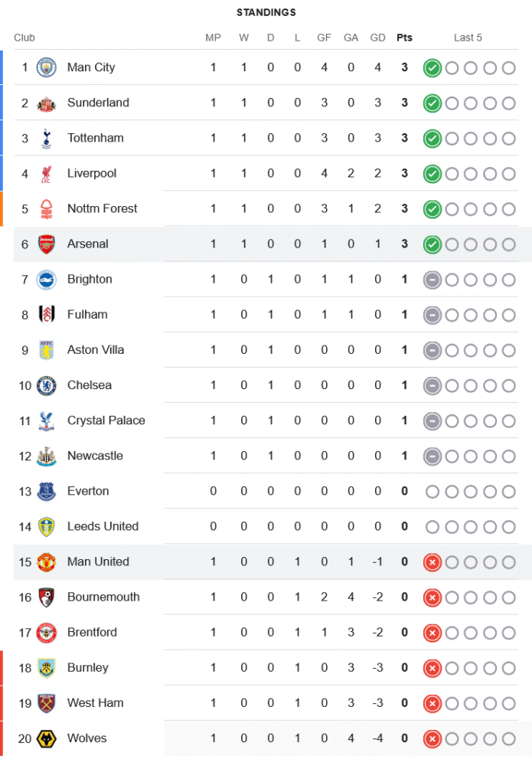Click the Man City club crest
This screenshot has width=532, height=766.
coord(47,67)
